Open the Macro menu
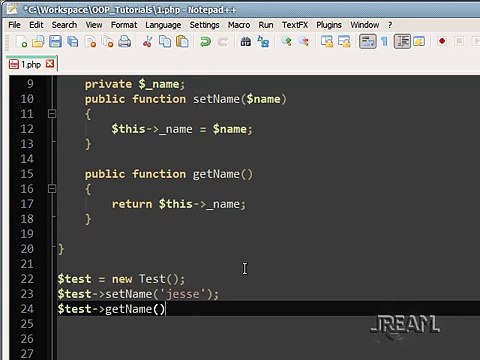The width and height of the screenshot is (480, 360). (239, 25)
